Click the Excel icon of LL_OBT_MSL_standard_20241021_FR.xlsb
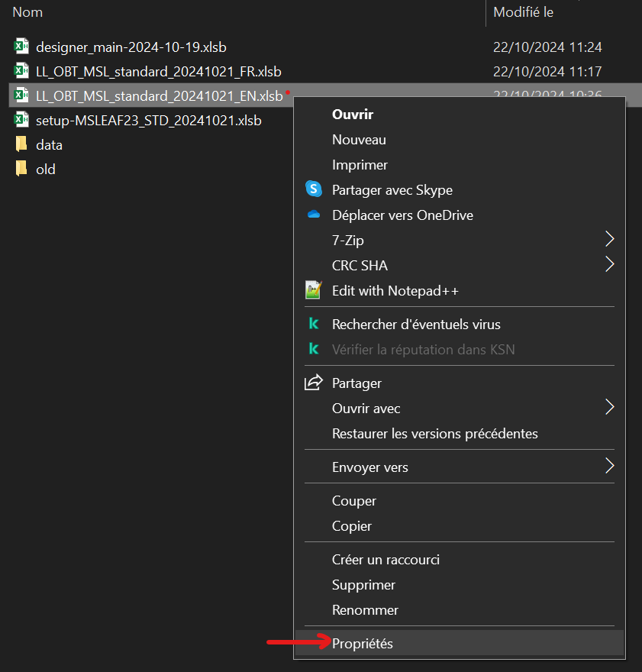Viewport: 642px width, 672px height. click(x=21, y=71)
